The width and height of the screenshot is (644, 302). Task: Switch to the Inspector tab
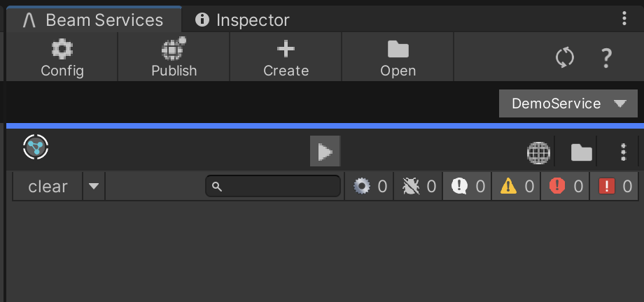coord(243,20)
